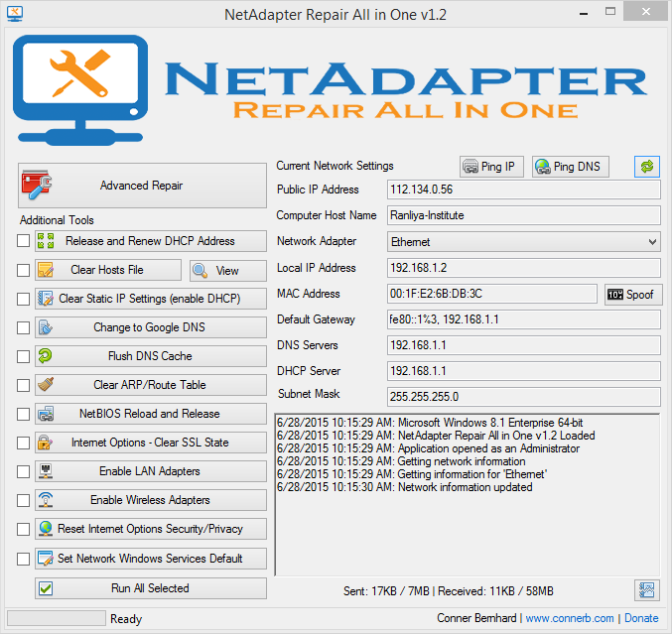
Task: Click the Change to Google DNS icon
Action: pyautogui.click(x=46, y=327)
